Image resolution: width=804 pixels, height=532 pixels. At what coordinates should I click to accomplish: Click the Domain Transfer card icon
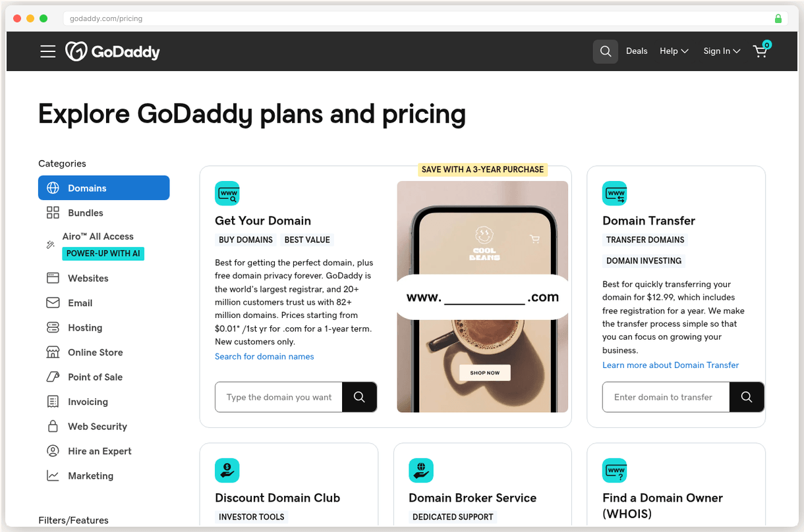click(614, 193)
